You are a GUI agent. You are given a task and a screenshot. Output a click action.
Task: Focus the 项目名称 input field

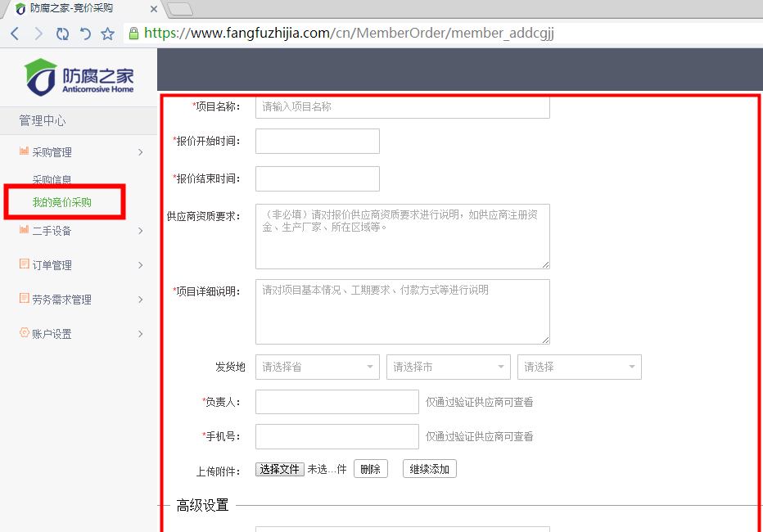click(x=402, y=106)
